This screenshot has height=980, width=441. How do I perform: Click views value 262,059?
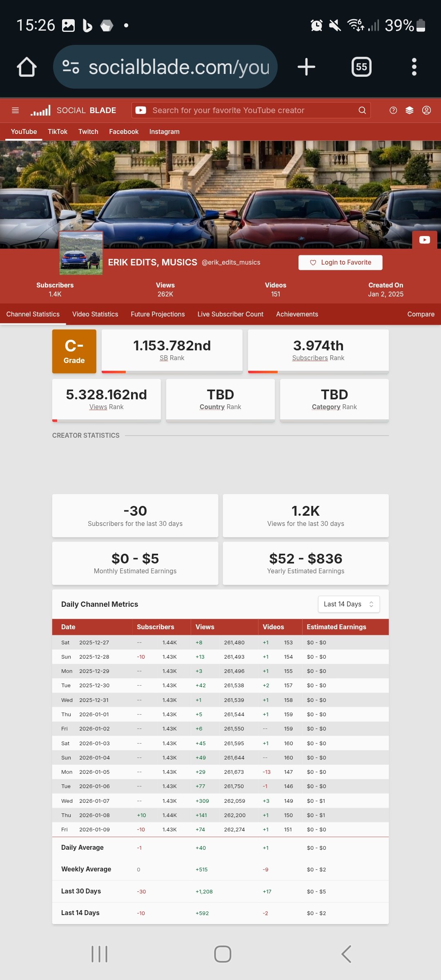click(x=234, y=801)
